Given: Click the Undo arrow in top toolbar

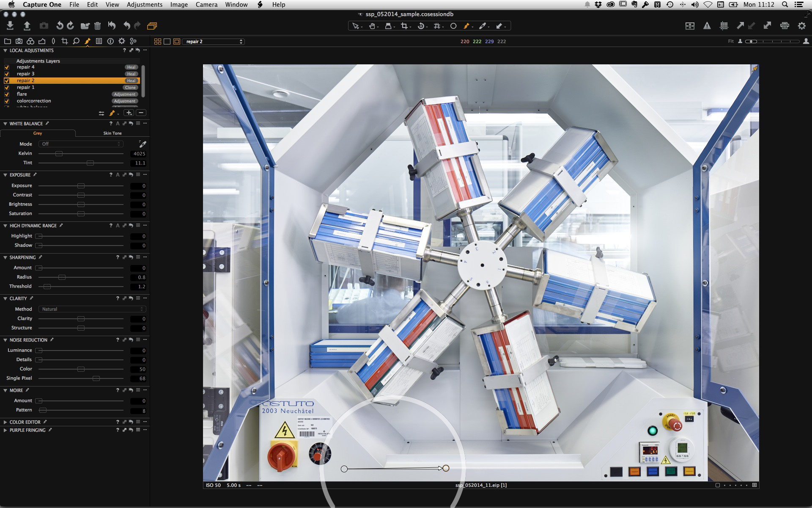Looking at the screenshot, I should (x=126, y=26).
